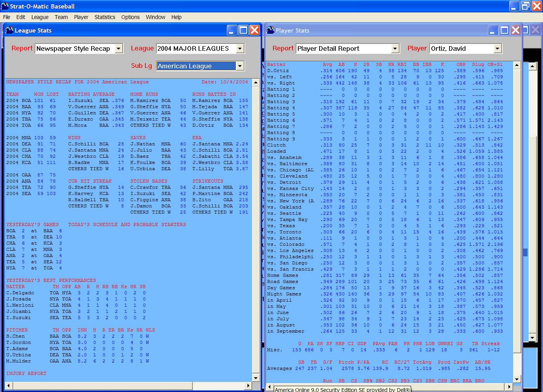Image resolution: width=543 pixels, height=392 pixels.
Task: Click the Strat-O-Matic Baseball title bar icon
Action: pos(5,6)
